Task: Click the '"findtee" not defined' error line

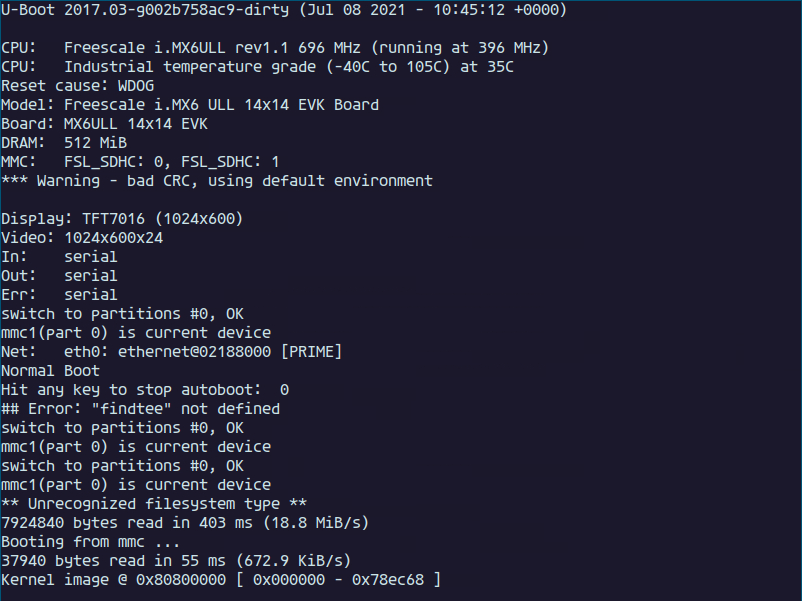Action: tap(141, 409)
